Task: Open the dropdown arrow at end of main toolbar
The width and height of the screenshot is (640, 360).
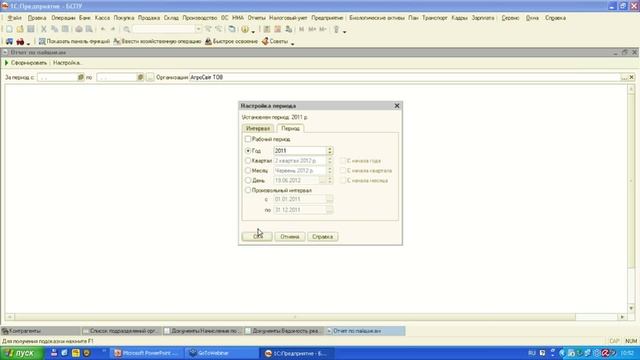Action: tap(344, 31)
